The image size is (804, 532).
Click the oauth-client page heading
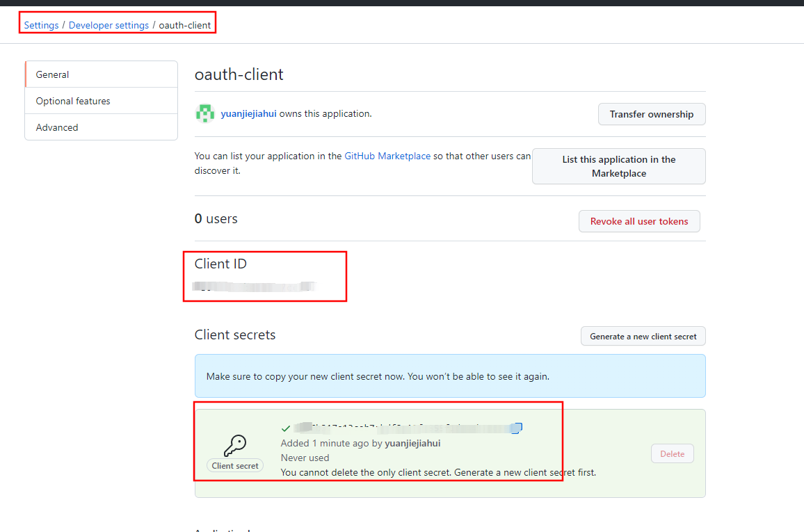tap(239, 75)
